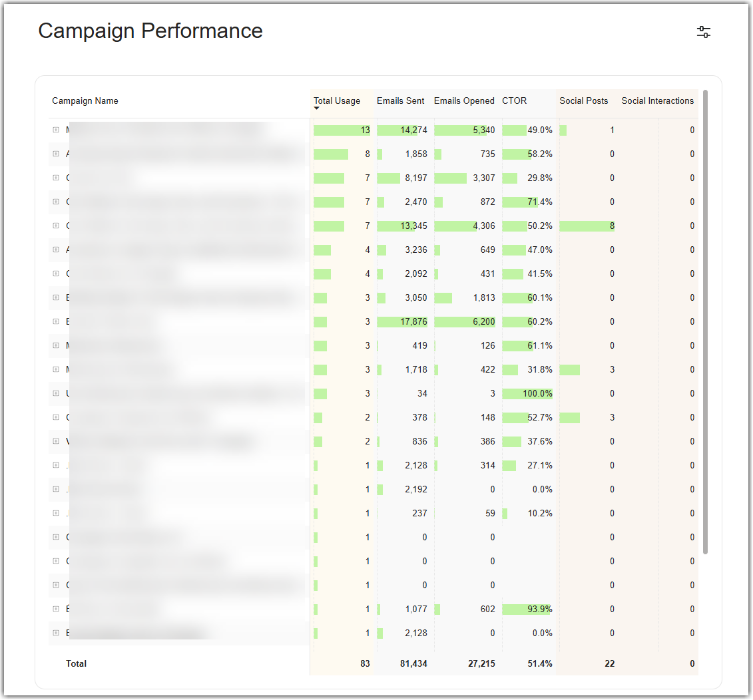The image size is (753, 700).
Task: Select the Total row 81,434 cell
Action: coord(413,663)
